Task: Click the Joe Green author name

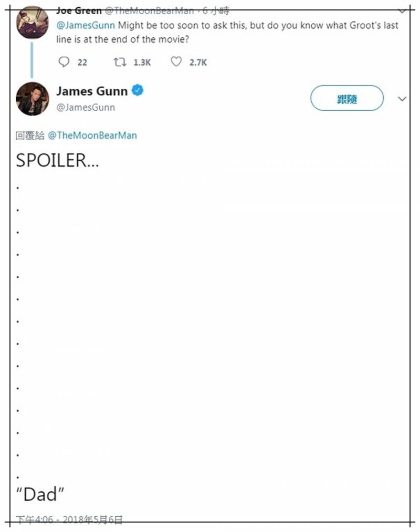Action: 79,11
